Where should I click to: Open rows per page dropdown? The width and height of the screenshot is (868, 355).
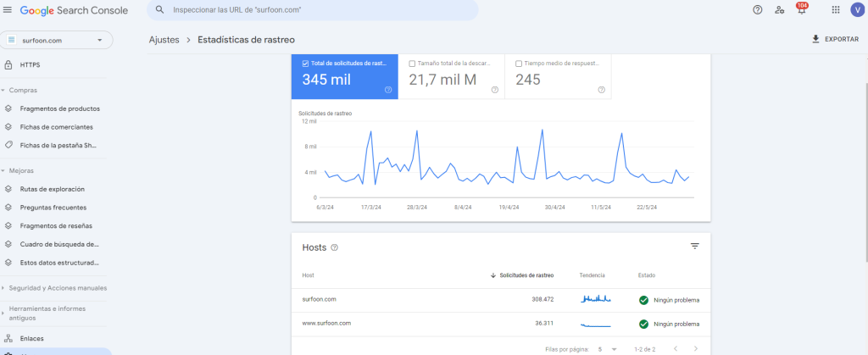coord(606,348)
